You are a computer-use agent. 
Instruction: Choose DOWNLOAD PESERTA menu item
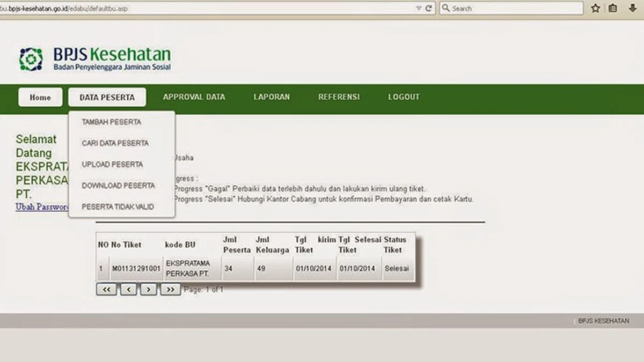pos(119,186)
